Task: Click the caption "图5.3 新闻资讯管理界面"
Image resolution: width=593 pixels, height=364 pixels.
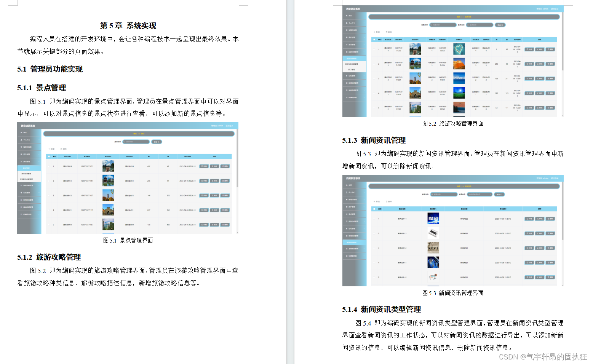Action: (x=453, y=293)
